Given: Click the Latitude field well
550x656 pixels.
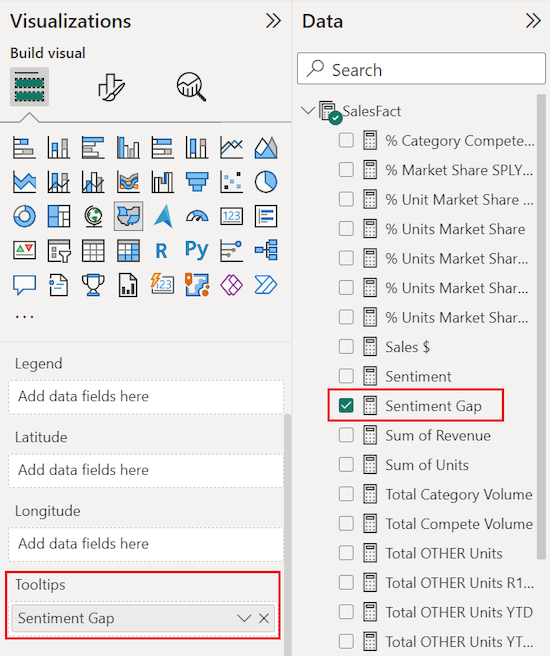Looking at the screenshot, I should [x=146, y=470].
